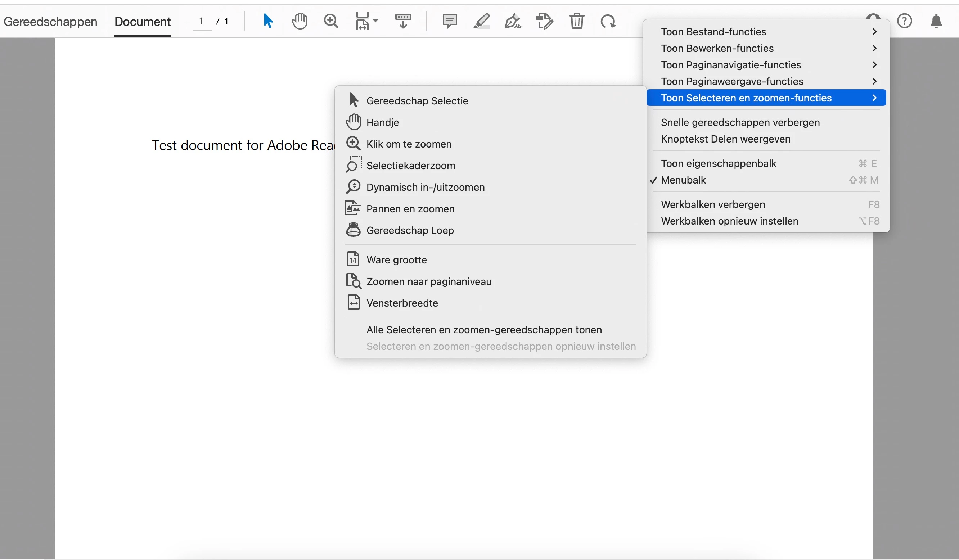Toggle Toon eigenschappenbalk option
The height and width of the screenshot is (560, 959).
[719, 164]
